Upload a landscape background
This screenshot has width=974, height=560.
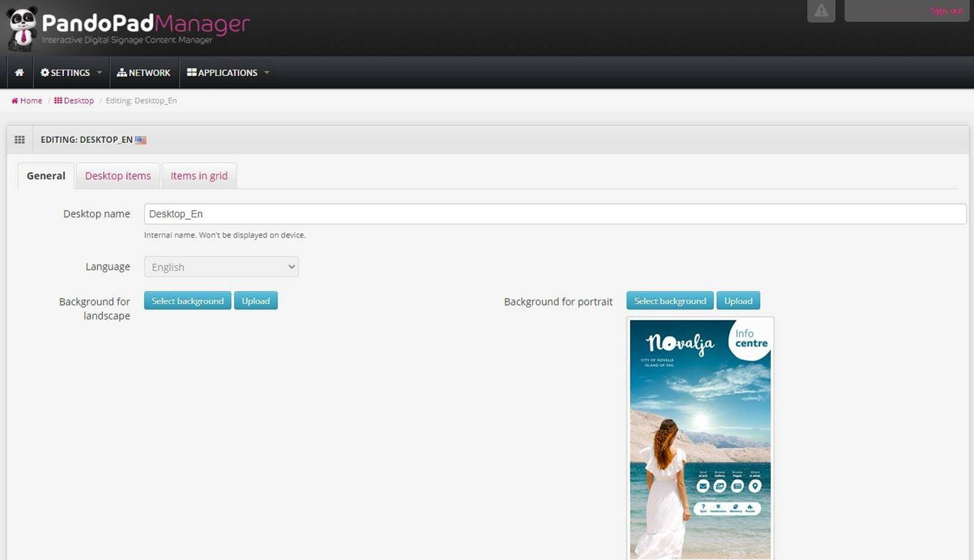point(256,301)
